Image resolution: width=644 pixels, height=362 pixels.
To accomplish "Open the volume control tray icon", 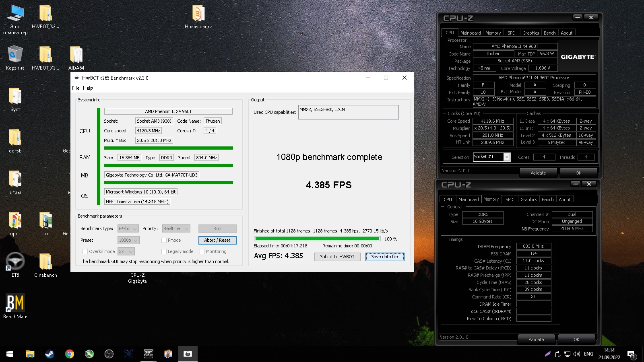I will point(576,354).
